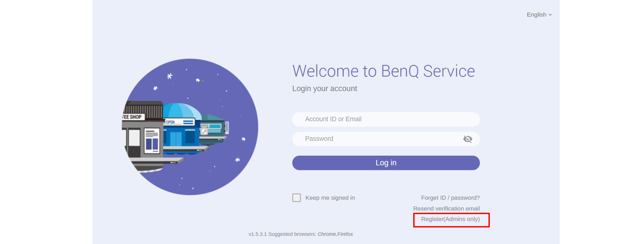Click Resend verification email link
The image size is (644, 244).
pyautogui.click(x=446, y=208)
